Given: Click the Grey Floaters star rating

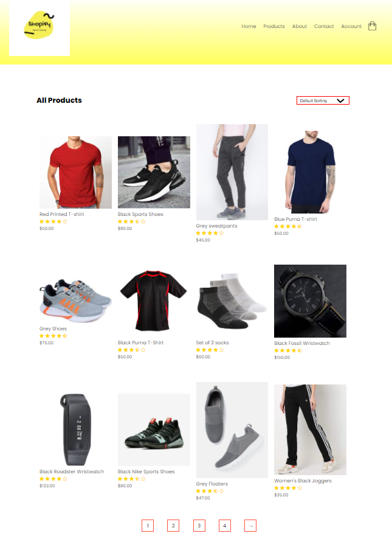Looking at the screenshot, I should click(x=210, y=491).
